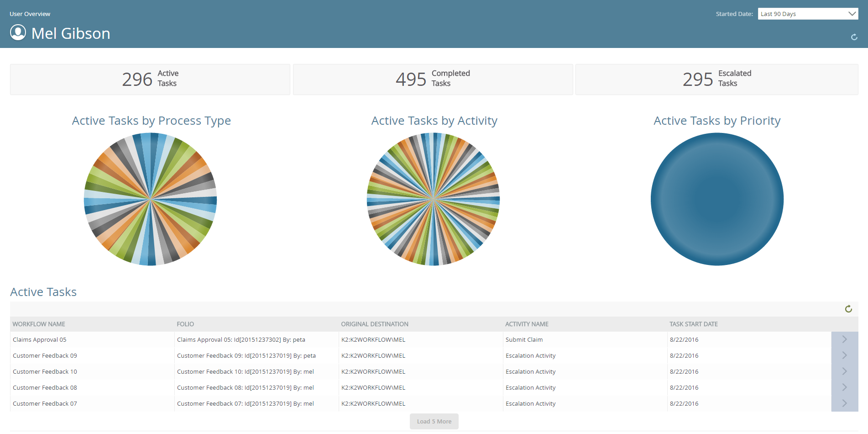Open the Started Date dropdown

point(807,14)
